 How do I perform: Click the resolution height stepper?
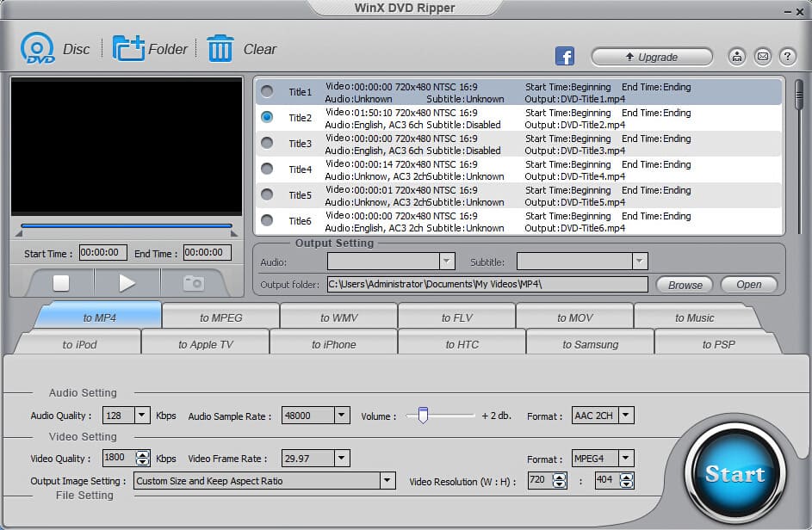[x=627, y=481]
